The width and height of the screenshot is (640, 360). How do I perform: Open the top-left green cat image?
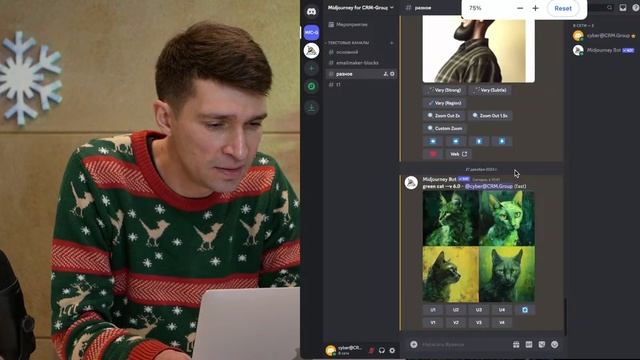[450, 218]
